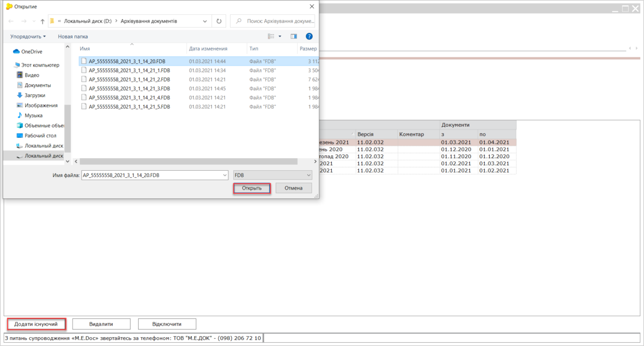Select file AP_55555558_2021_3_1_14_21_3.FDB
This screenshot has width=644, height=346.
(x=198, y=88)
